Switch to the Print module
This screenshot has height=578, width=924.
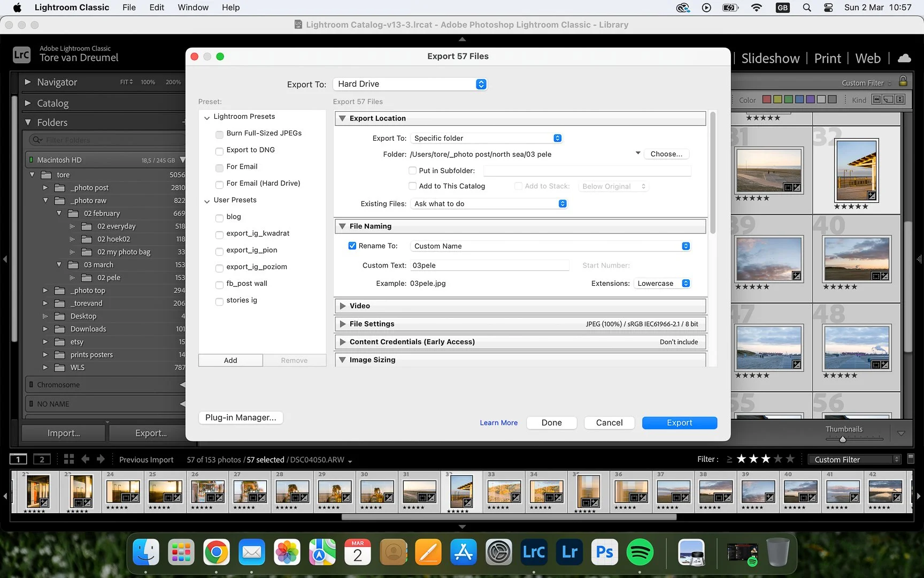click(x=827, y=58)
